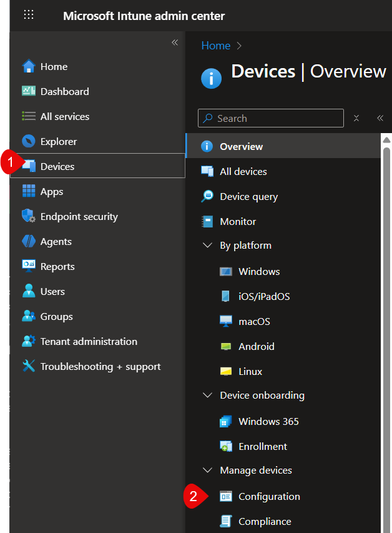
Task: Collapse the By platform section
Action: tap(207, 246)
